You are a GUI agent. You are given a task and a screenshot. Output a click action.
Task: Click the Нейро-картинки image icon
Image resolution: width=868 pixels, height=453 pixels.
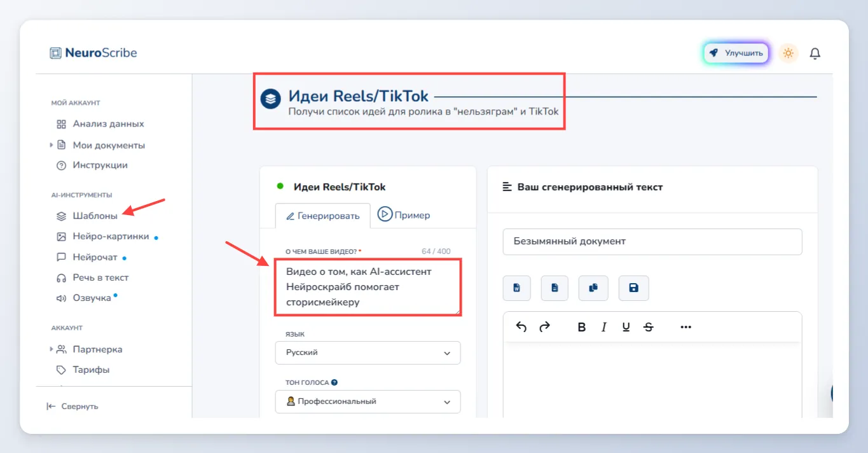click(x=62, y=237)
